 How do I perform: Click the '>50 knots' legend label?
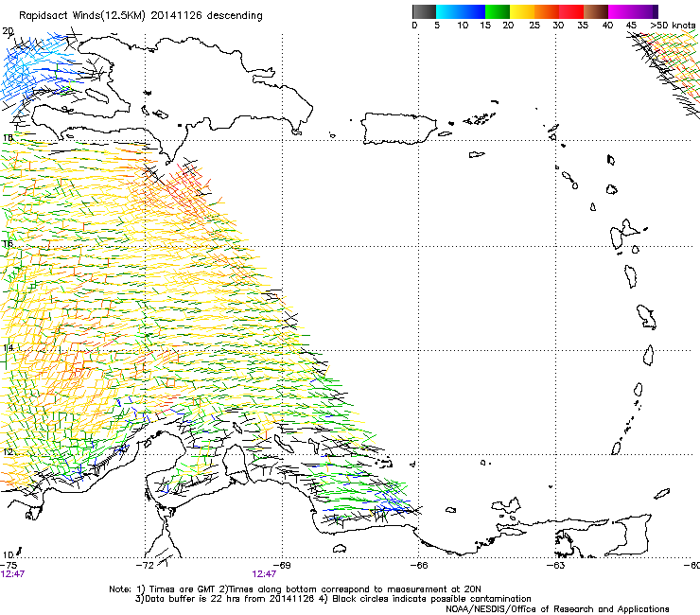point(673,26)
